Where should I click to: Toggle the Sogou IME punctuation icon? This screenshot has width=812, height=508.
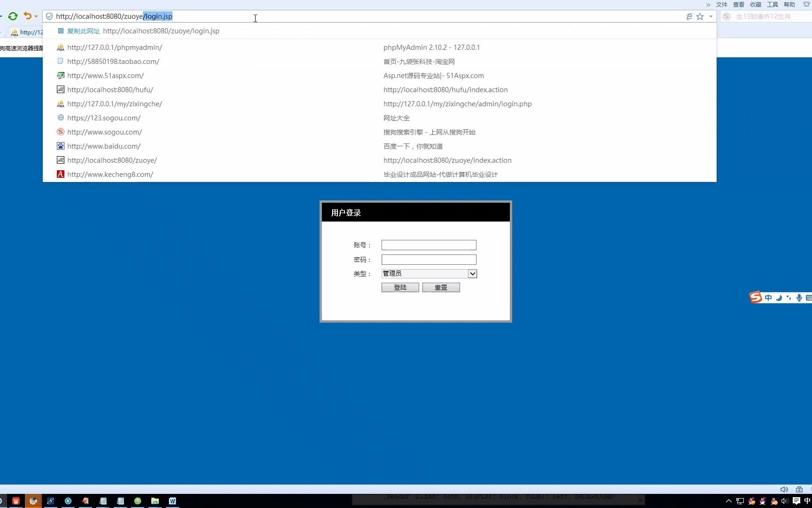tap(789, 298)
